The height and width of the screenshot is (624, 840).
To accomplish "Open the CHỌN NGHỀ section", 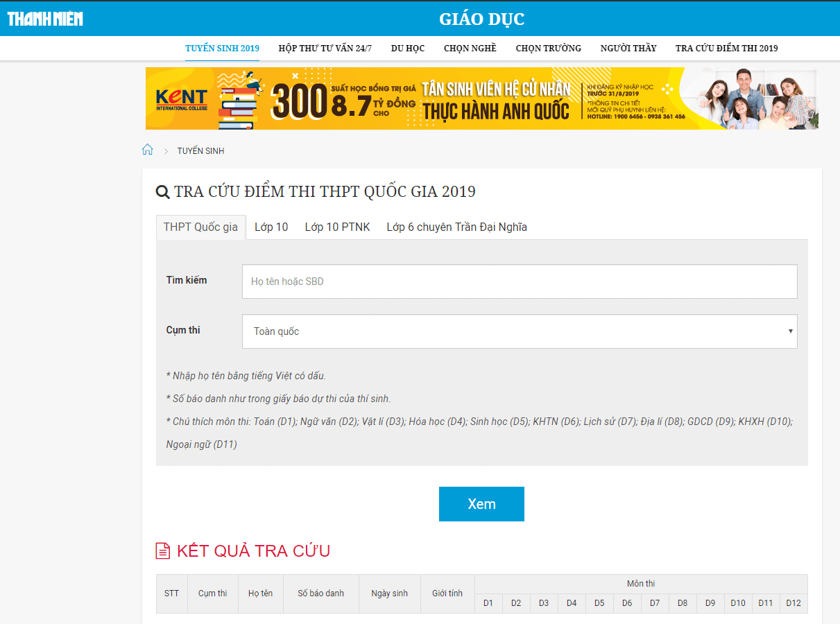I will click(470, 48).
